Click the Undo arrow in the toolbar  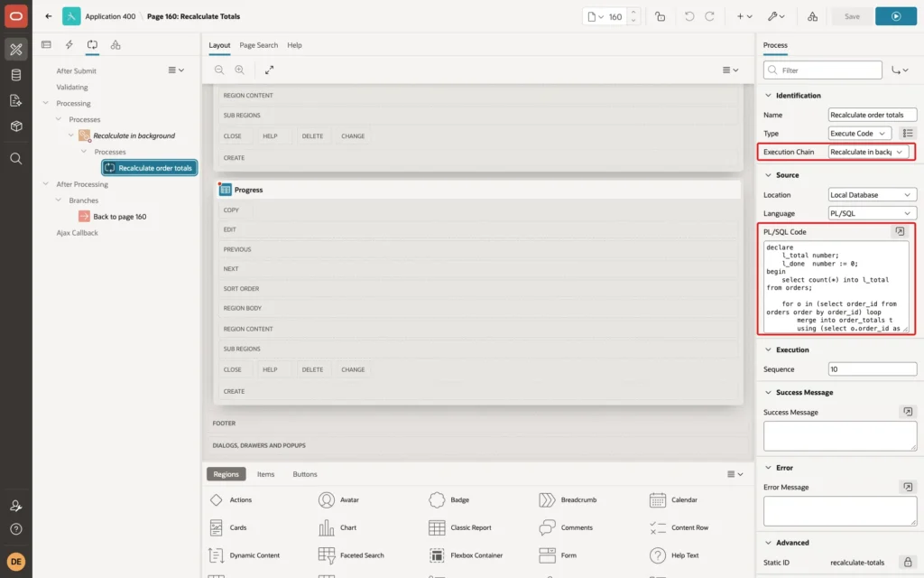tap(688, 16)
